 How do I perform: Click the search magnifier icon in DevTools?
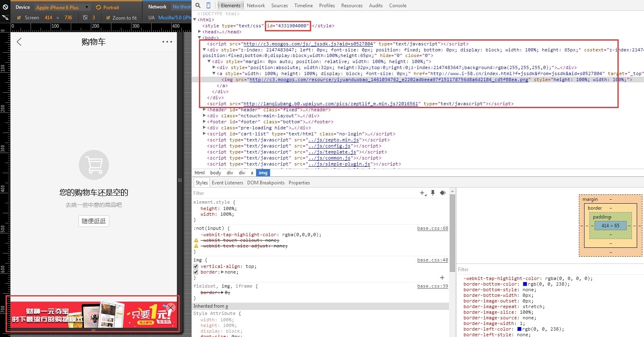click(x=198, y=5)
